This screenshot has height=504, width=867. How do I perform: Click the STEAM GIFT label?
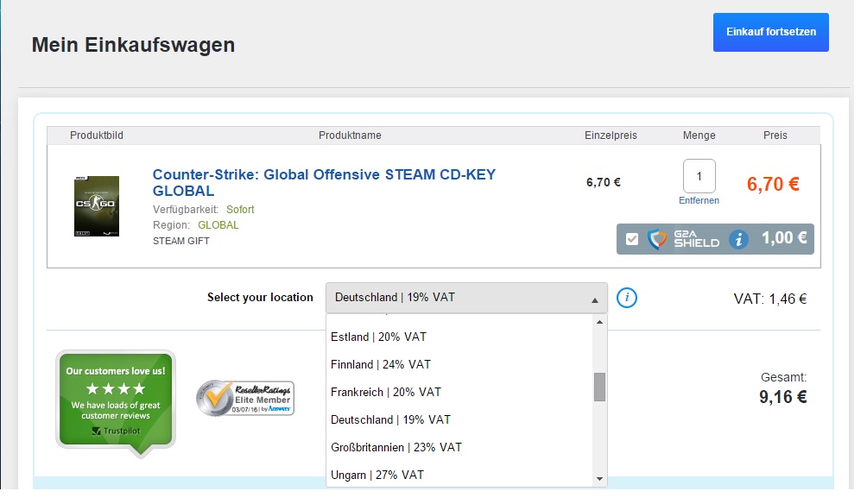(180, 241)
